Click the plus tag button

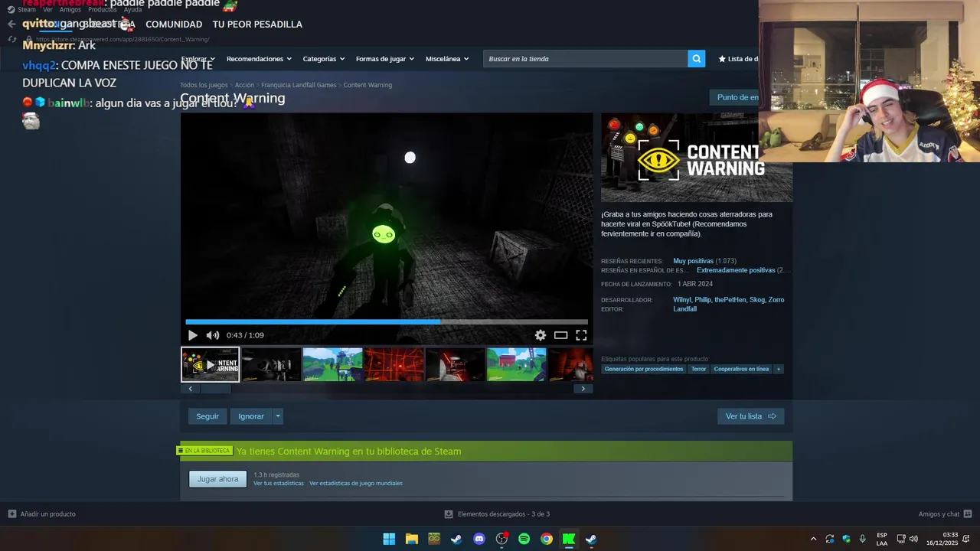(779, 369)
